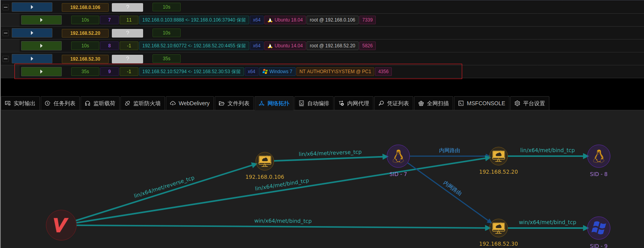Click the Ubuntu 18.04 OS tag

(x=285, y=20)
